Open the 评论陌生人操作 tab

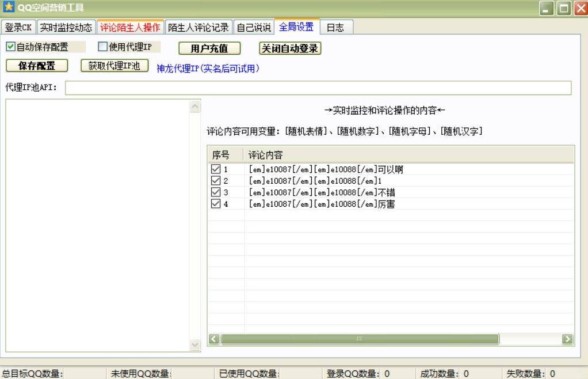pos(130,27)
